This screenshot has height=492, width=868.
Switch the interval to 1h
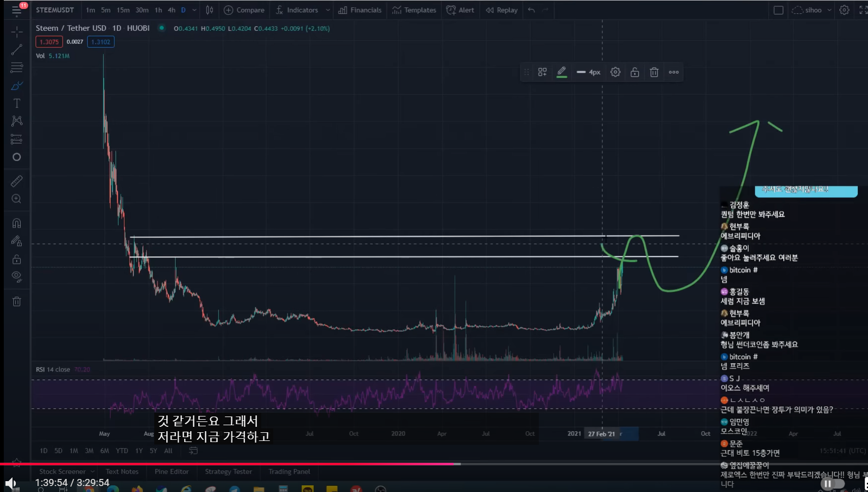coord(158,10)
